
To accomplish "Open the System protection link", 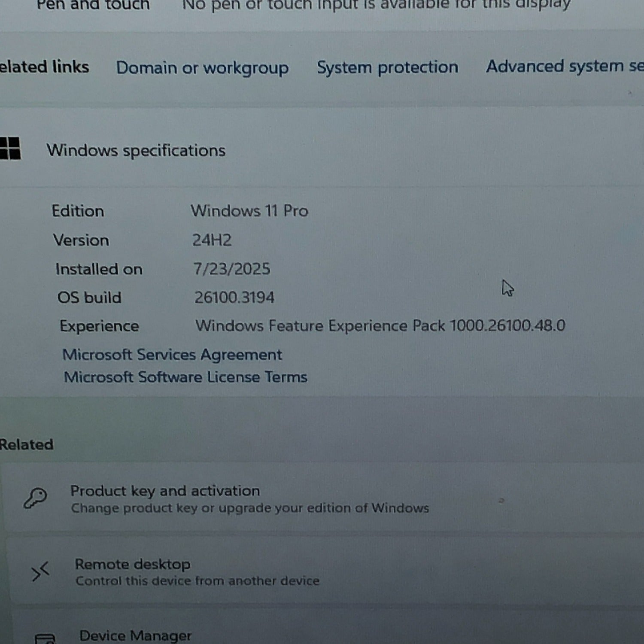I will click(x=387, y=67).
